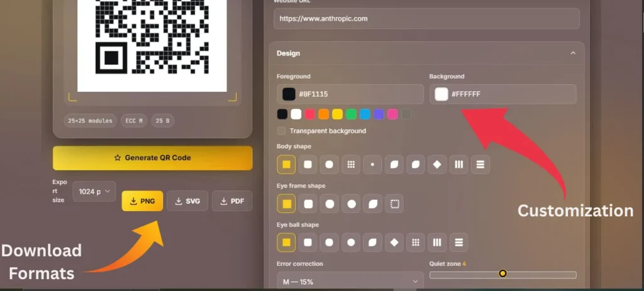
Task: Select the horizontal bars eye ball shape
Action: (458, 243)
